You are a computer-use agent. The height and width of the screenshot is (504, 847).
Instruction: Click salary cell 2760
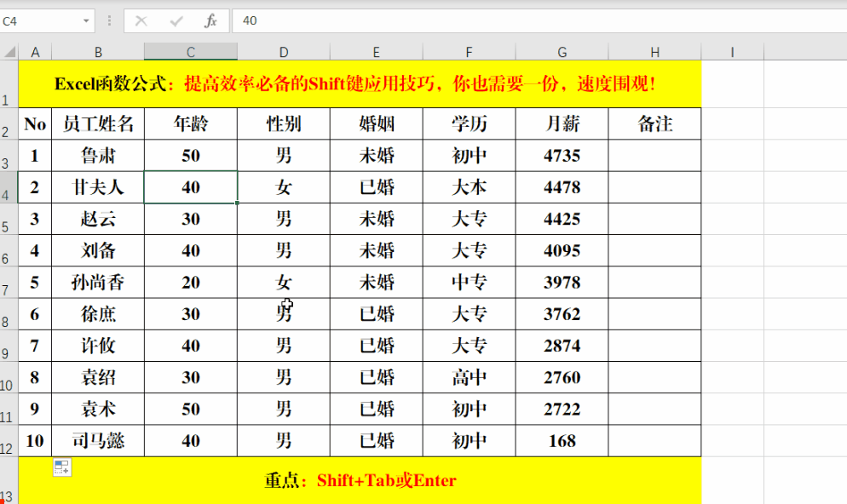pos(562,377)
